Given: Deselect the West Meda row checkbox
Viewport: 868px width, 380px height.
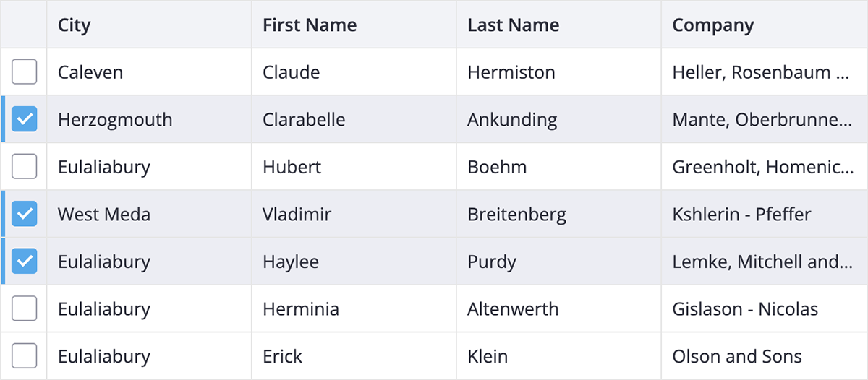Looking at the screenshot, I should (25, 214).
